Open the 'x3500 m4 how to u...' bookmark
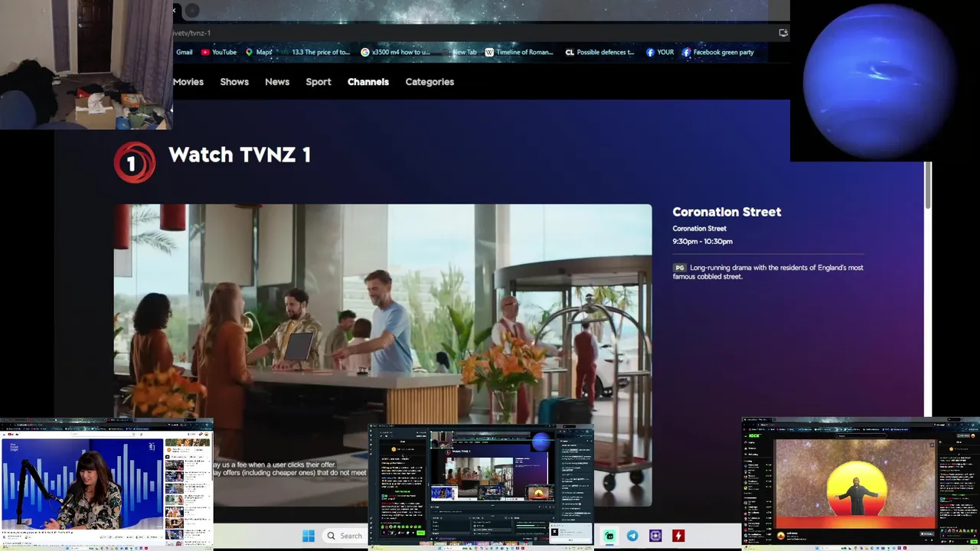 point(395,52)
